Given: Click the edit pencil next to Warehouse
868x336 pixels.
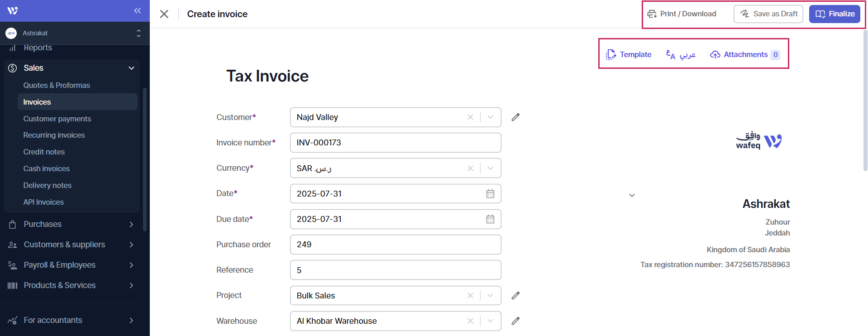Looking at the screenshot, I should point(515,321).
